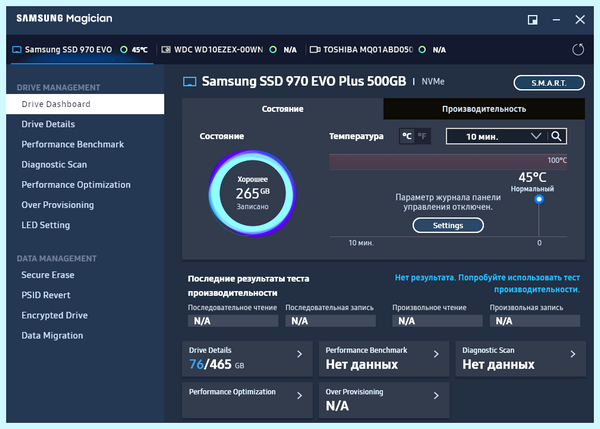Open Performance Benchmark card chevron
Viewport: 600px width, 429px height.
pyautogui.click(x=436, y=354)
